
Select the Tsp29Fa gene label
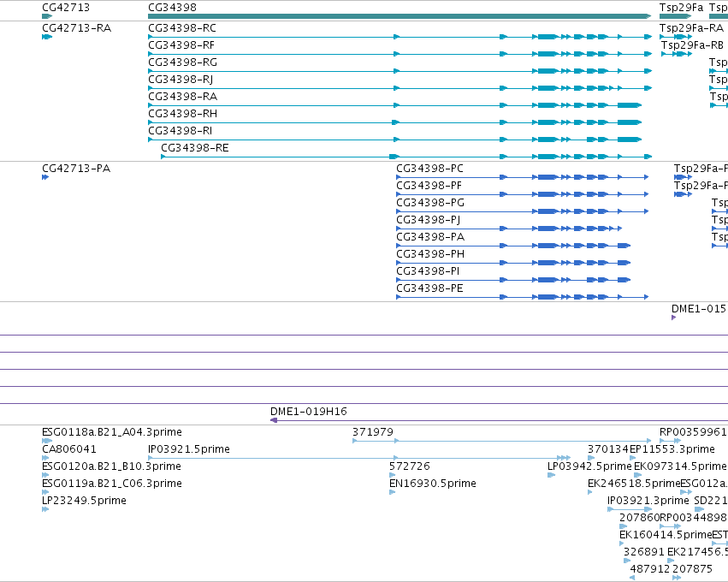[x=681, y=8]
